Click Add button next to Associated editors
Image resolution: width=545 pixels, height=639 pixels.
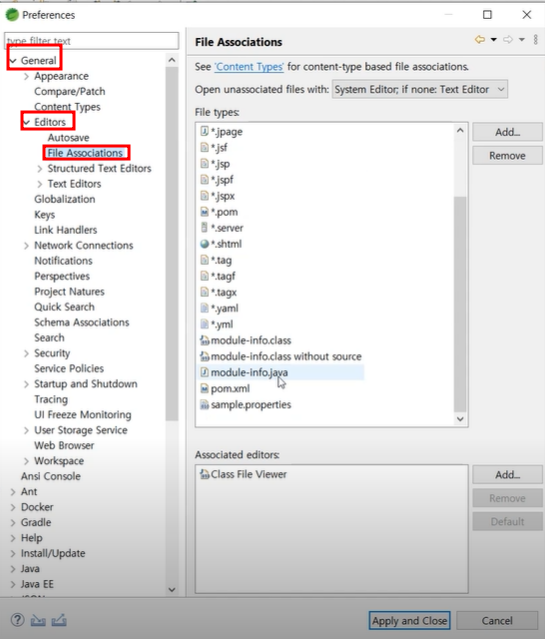[507, 475]
